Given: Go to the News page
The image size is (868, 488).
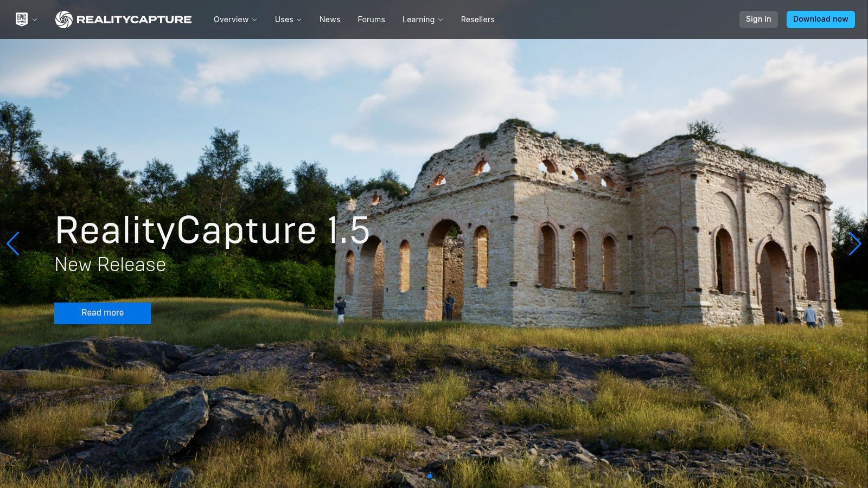Looking at the screenshot, I should tap(330, 20).
